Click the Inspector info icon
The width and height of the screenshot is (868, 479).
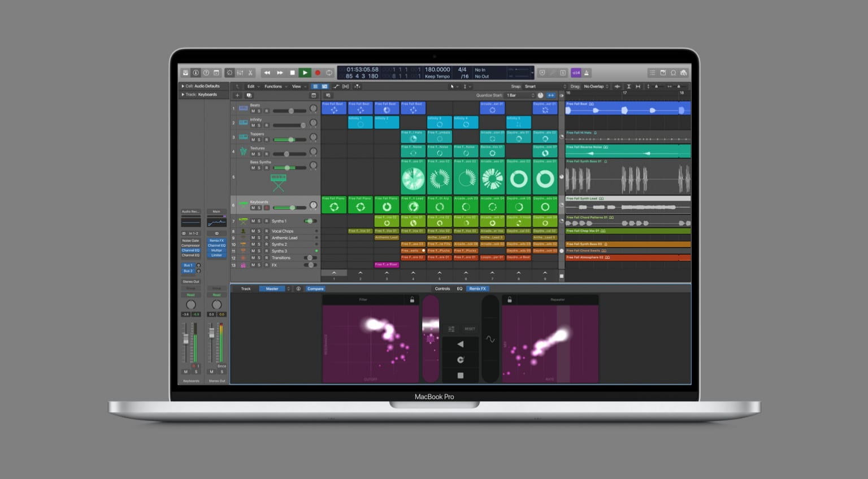tap(195, 72)
